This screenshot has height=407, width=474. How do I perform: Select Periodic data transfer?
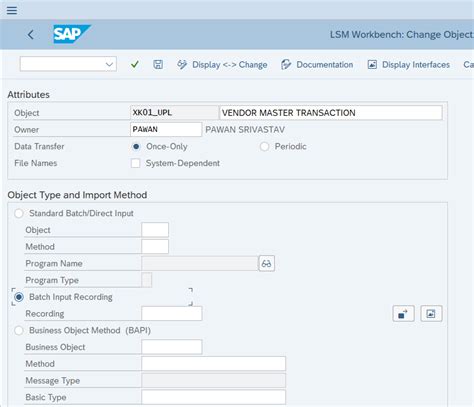point(264,146)
